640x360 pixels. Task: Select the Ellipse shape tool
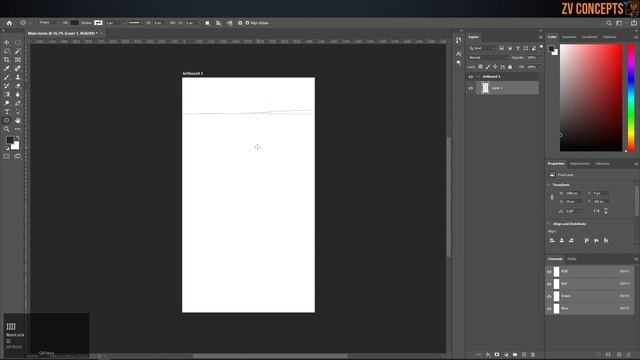[7, 120]
